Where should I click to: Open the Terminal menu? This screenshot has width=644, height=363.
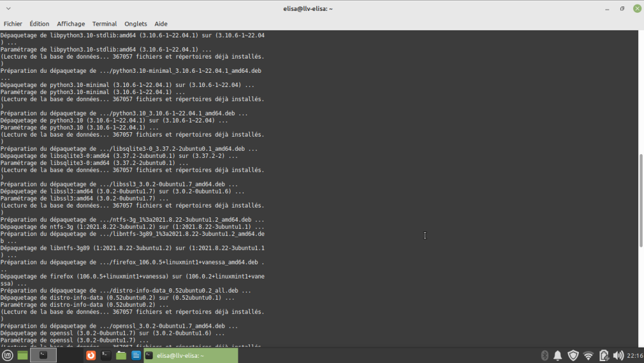click(x=104, y=24)
